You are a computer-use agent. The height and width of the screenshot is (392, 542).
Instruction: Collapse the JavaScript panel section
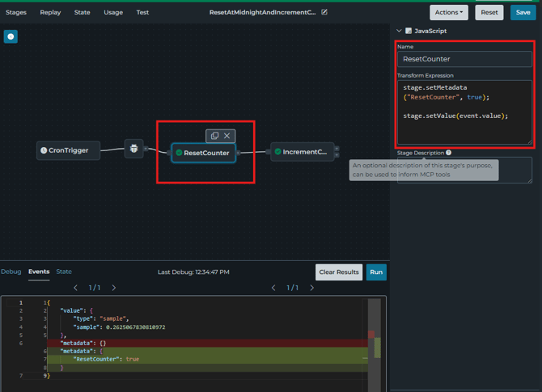(x=399, y=31)
